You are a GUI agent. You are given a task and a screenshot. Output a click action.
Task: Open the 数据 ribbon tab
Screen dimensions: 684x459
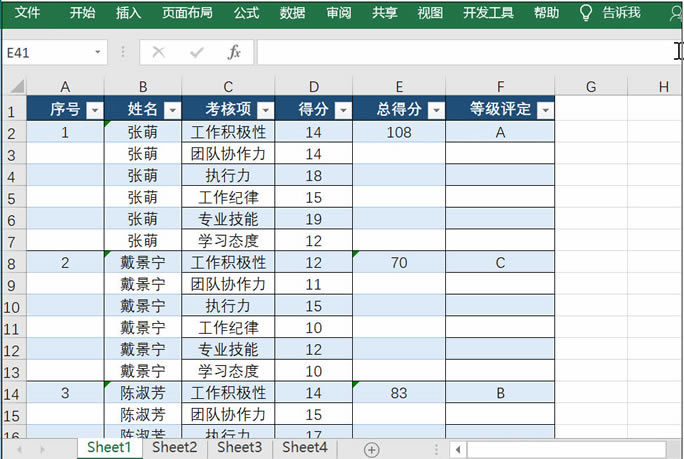point(292,13)
